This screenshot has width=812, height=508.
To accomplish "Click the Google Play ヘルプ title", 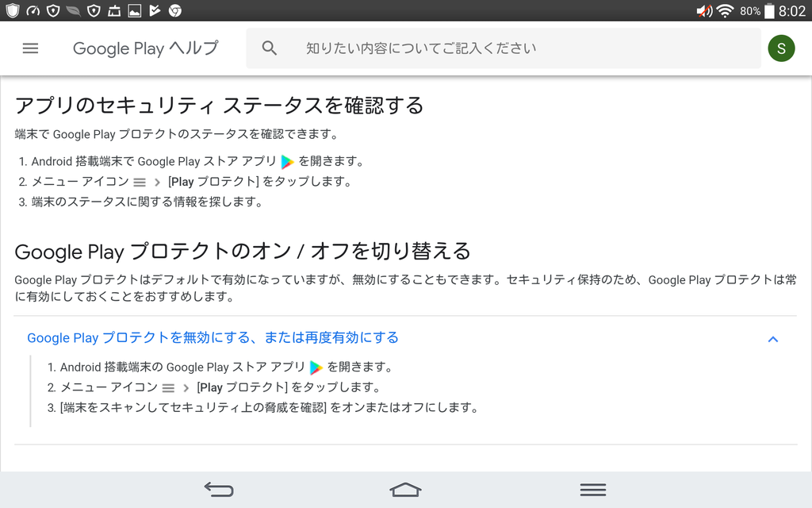I will (146, 48).
